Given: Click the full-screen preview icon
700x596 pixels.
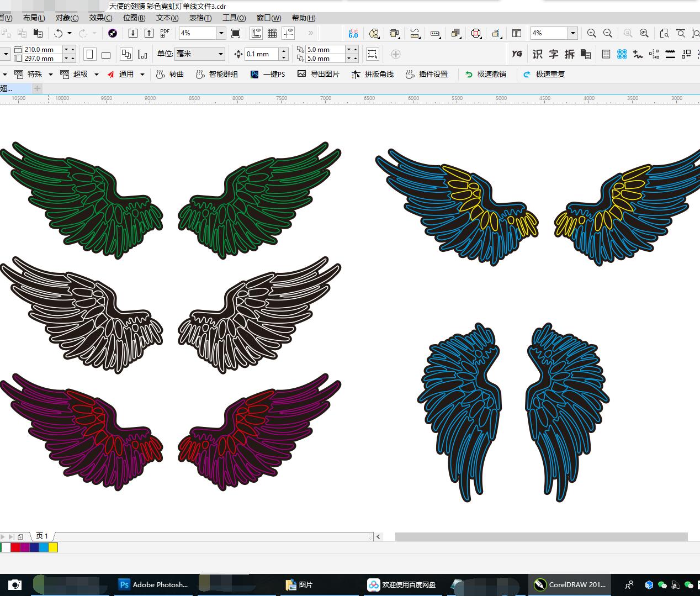Looking at the screenshot, I should click(236, 33).
